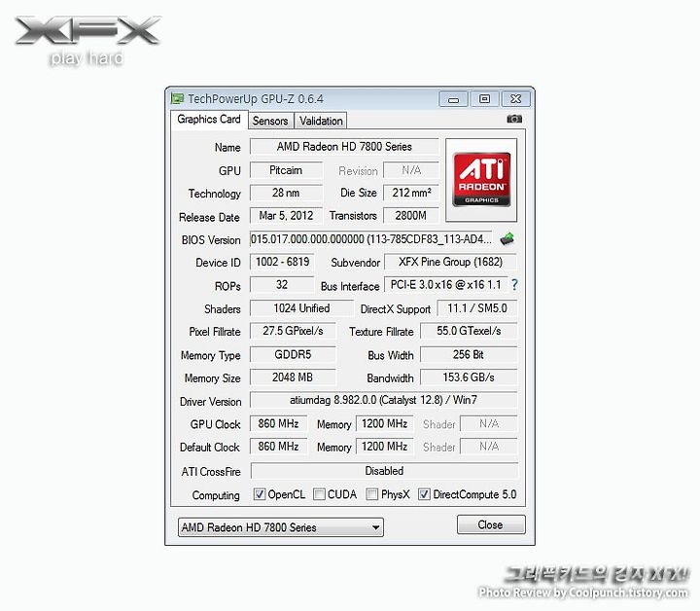Click the Default Clock row Shader N/A field
700x611 pixels.
pyautogui.click(x=489, y=447)
